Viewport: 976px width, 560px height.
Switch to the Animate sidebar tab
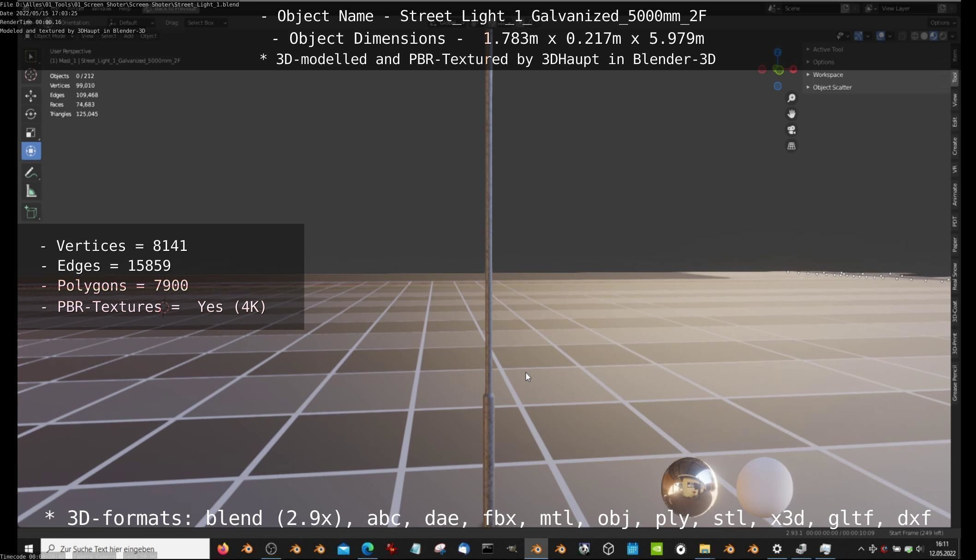coord(955,194)
